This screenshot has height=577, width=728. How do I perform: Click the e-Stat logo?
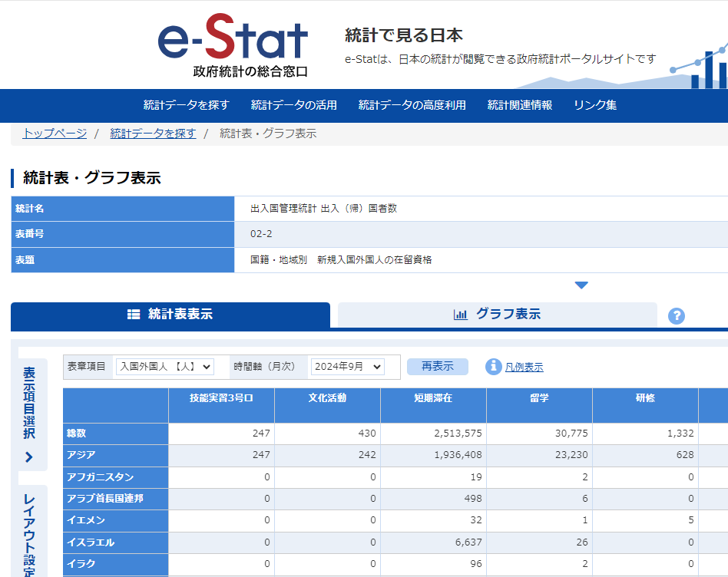(233, 45)
